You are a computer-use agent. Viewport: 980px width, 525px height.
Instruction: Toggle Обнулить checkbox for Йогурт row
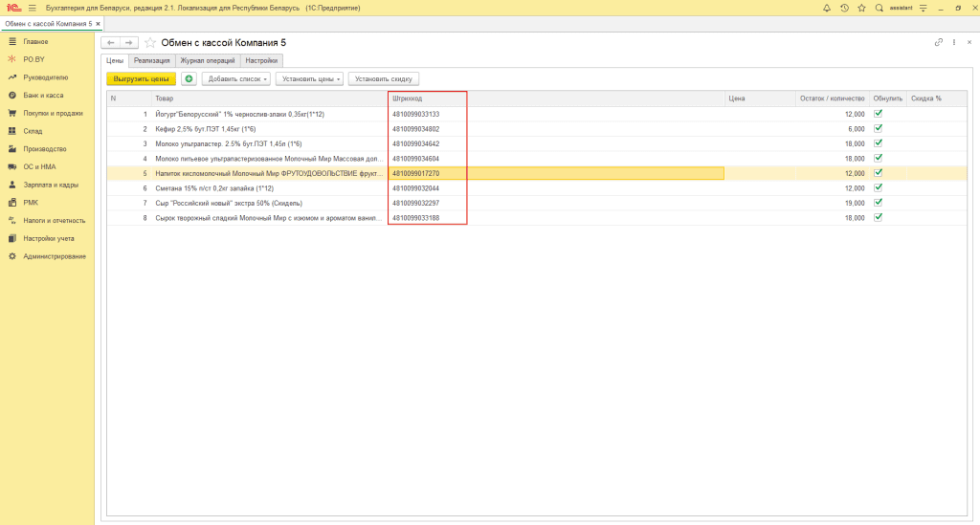pyautogui.click(x=878, y=114)
